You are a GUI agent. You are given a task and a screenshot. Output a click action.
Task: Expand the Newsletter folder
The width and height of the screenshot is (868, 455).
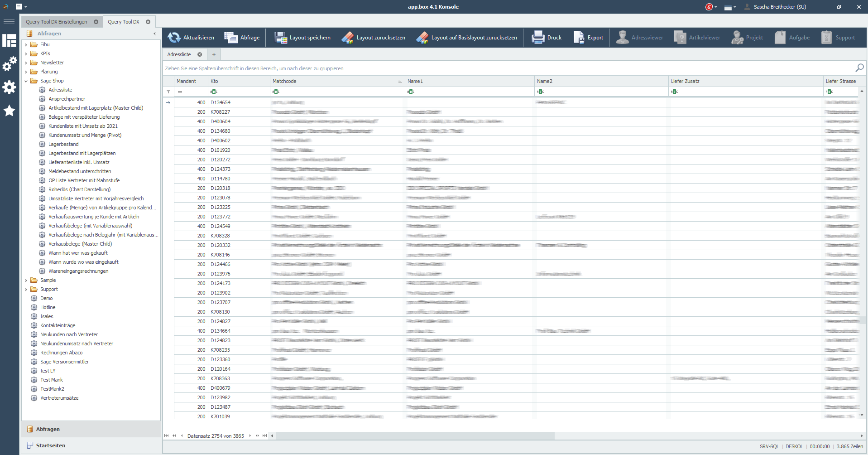(26, 63)
